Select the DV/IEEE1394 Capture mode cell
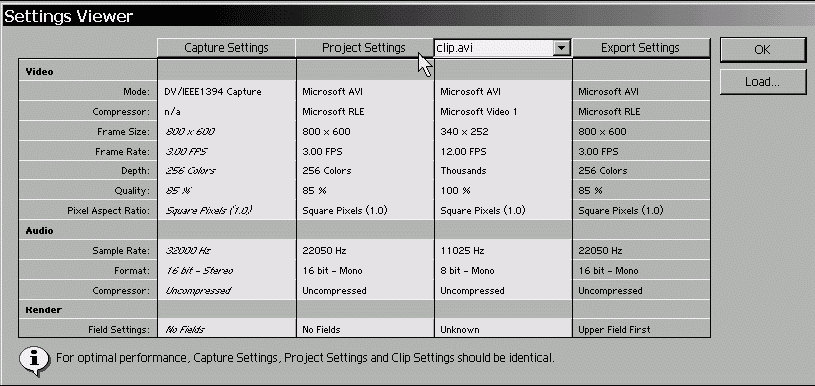 click(x=213, y=92)
